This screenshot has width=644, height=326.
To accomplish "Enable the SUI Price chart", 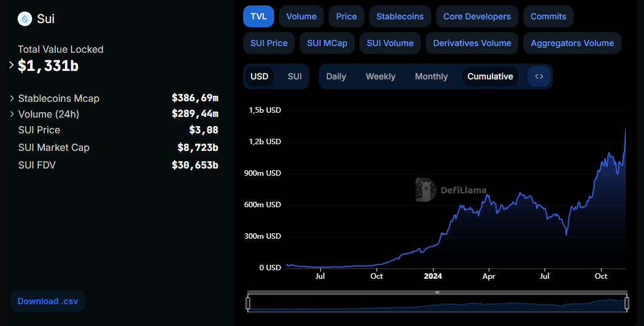I will (x=269, y=43).
